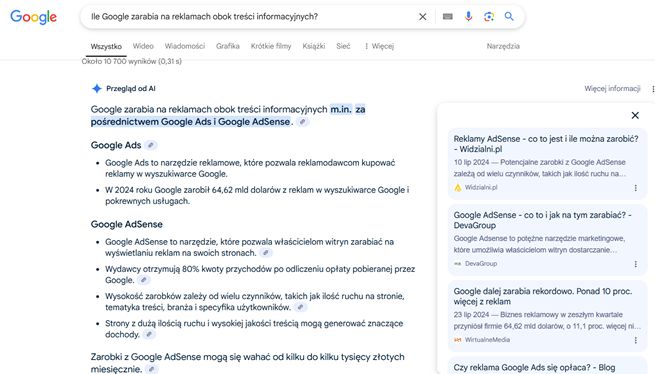Click the Google logo
The height and width of the screenshot is (374, 655).
[33, 17]
